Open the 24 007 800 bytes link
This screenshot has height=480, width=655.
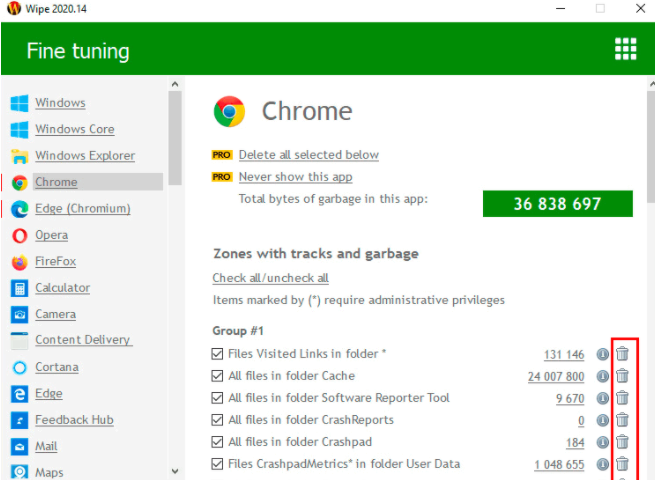pyautogui.click(x=556, y=377)
